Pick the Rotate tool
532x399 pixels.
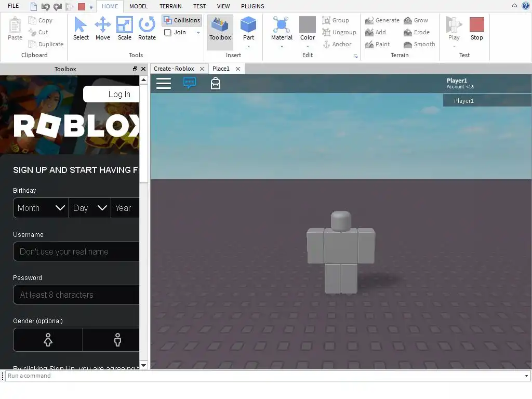pos(147,29)
